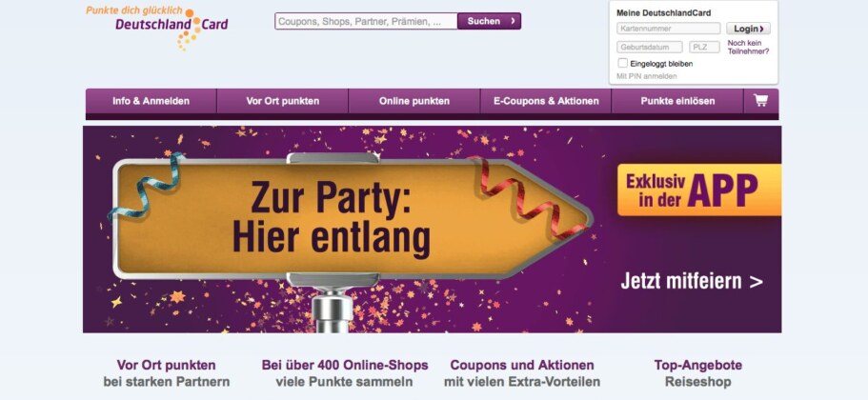Click the DeutschlandCard logo
Screen dimensions: 868x400
pyautogui.click(x=157, y=27)
